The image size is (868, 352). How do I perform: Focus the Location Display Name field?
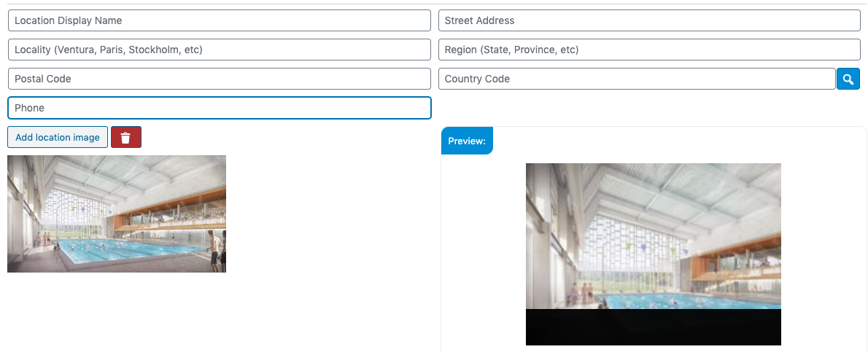(x=219, y=20)
